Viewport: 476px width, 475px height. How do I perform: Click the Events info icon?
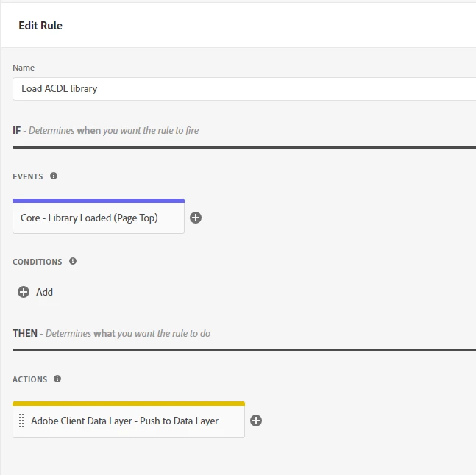(x=54, y=176)
